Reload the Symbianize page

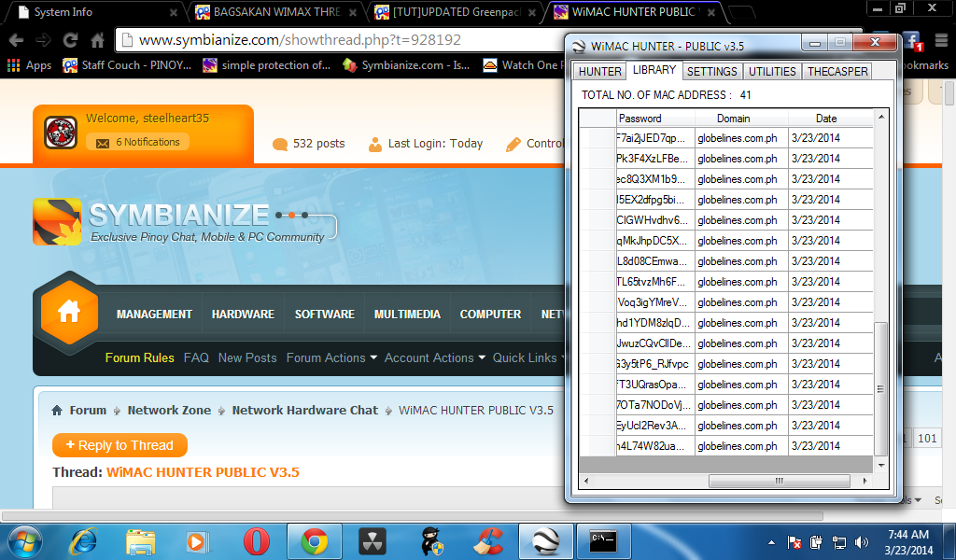71,40
